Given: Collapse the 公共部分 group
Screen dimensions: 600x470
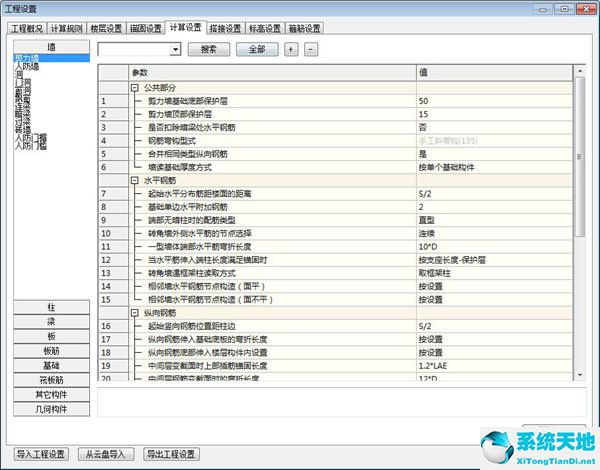Looking at the screenshot, I should coord(134,88).
